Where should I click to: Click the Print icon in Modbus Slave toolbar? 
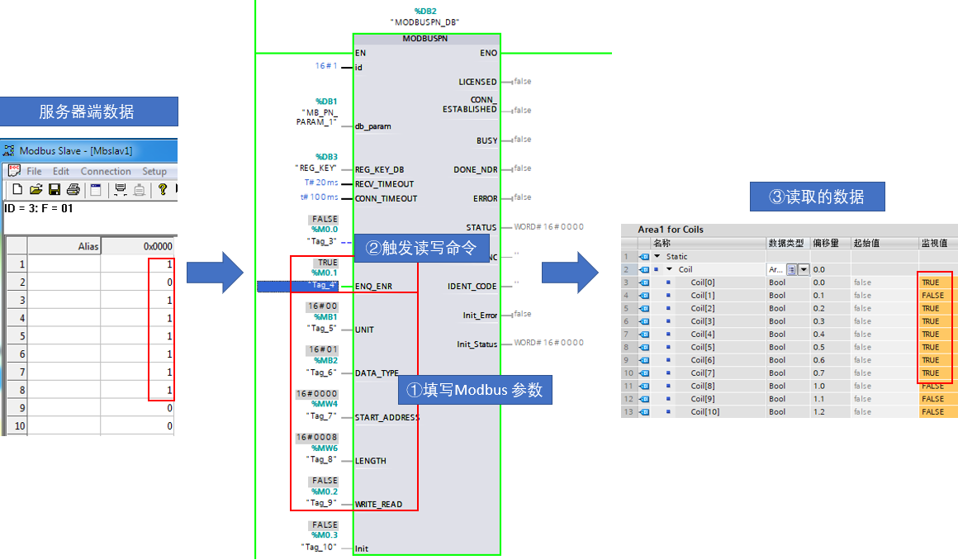coord(74,189)
